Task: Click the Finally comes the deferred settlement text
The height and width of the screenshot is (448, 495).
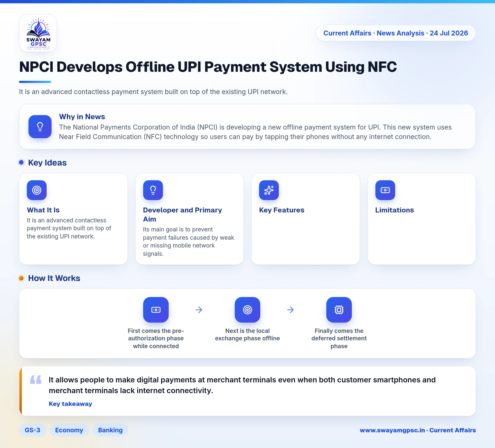Action: (x=339, y=338)
